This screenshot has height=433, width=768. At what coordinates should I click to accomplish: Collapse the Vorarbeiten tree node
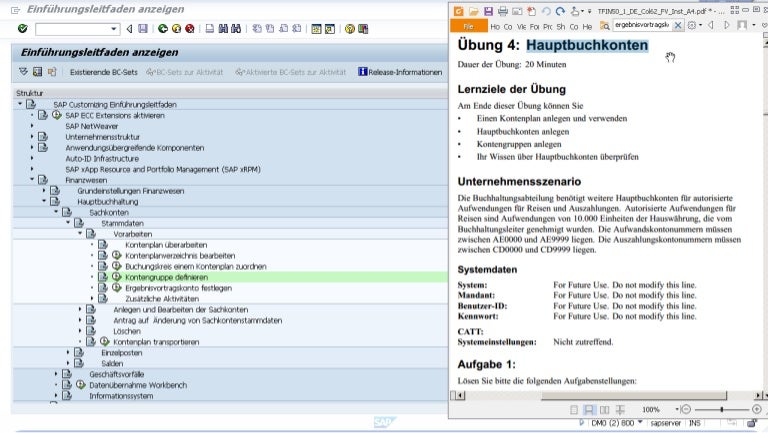[x=81, y=233]
